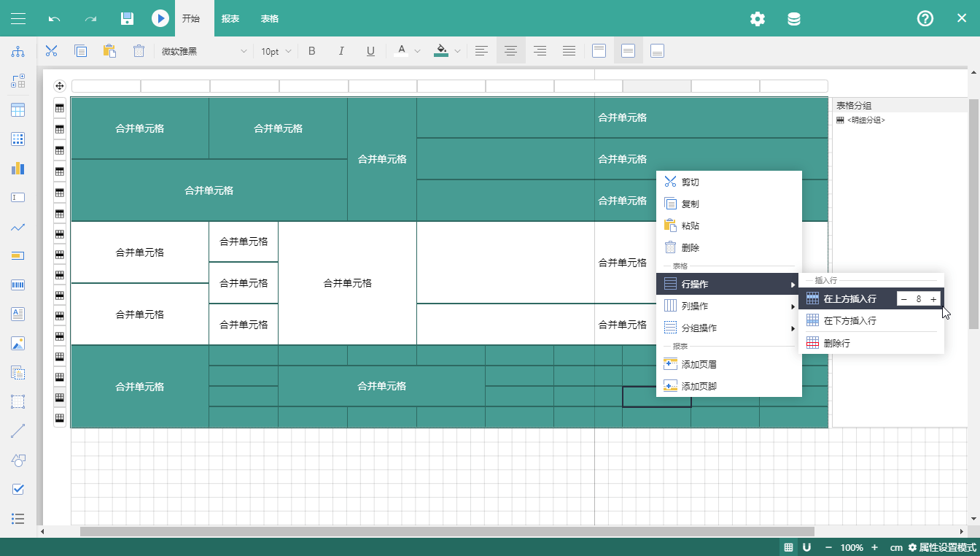Toggle grid display in status bar
The image size is (980, 556).
coord(788,547)
